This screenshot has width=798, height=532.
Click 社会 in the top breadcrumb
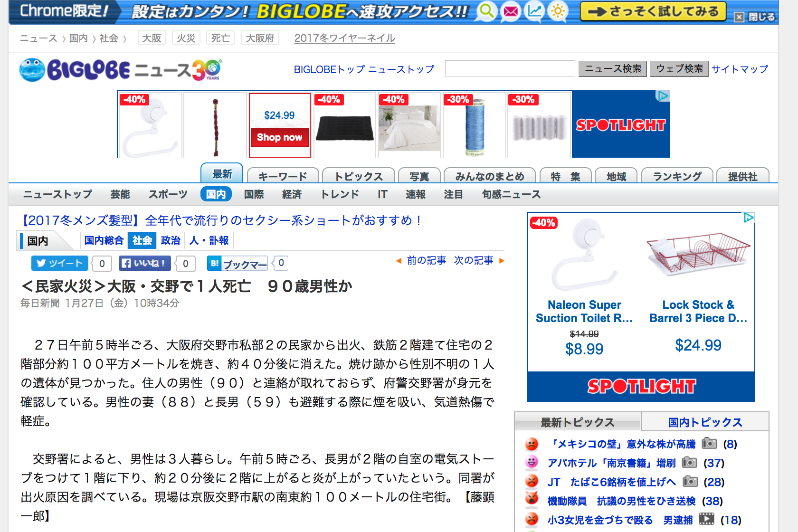[109, 38]
